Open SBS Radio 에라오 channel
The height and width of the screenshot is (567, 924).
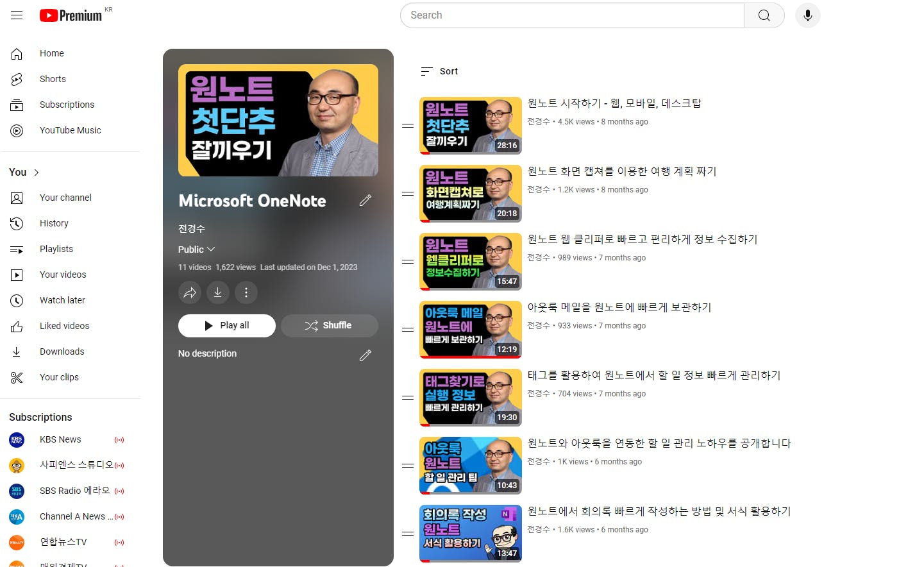70,491
